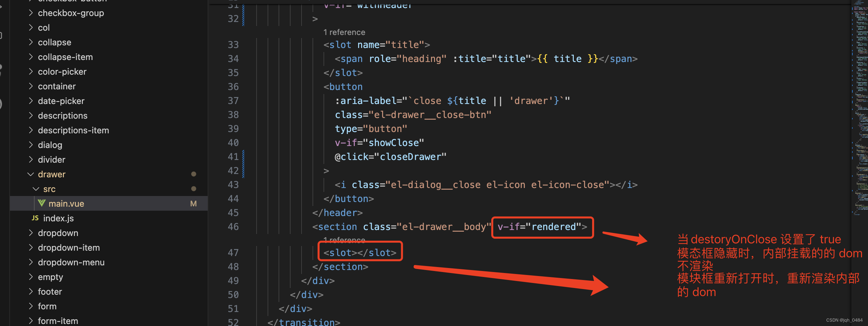Collapse the drawer folder
The width and height of the screenshot is (868, 326).
tap(31, 174)
